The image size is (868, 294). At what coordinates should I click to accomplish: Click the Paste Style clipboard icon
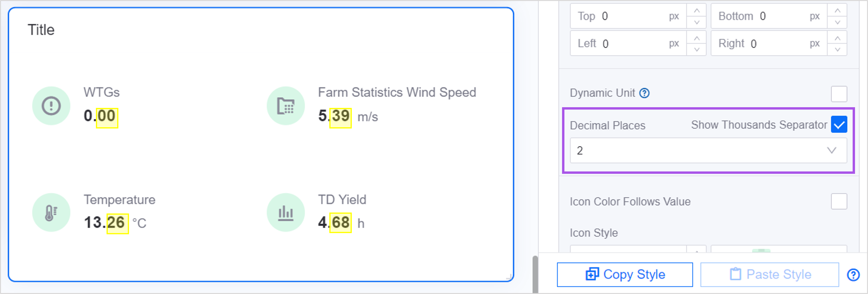[x=735, y=274]
